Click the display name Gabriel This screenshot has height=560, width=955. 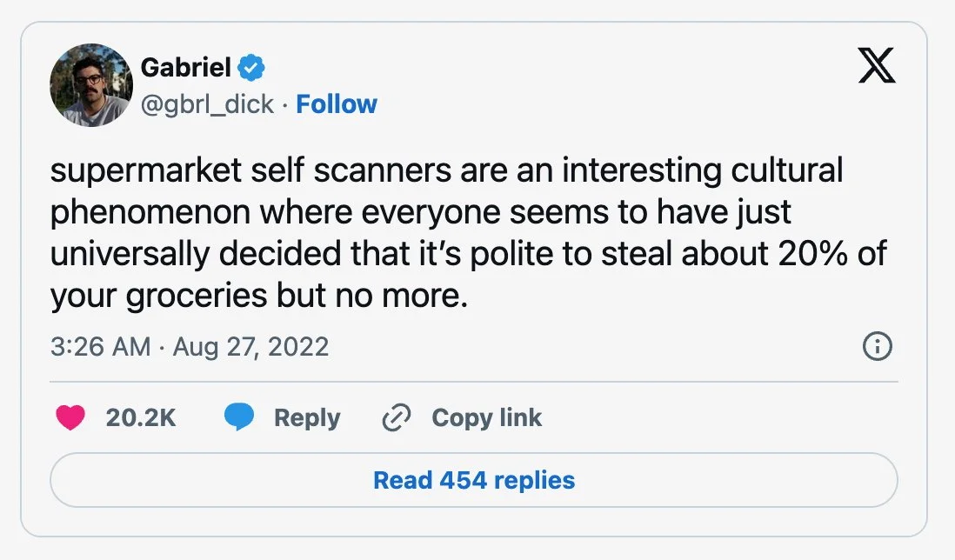(x=185, y=67)
